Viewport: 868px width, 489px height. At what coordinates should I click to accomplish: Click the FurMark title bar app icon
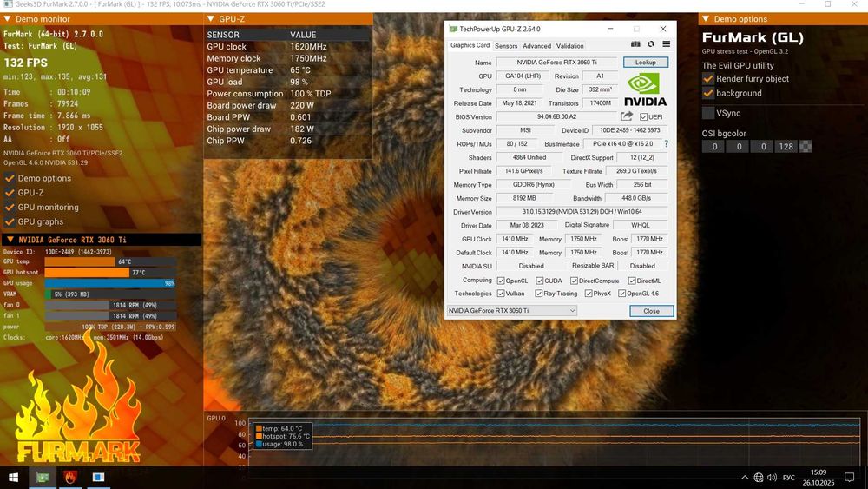(x=7, y=3)
